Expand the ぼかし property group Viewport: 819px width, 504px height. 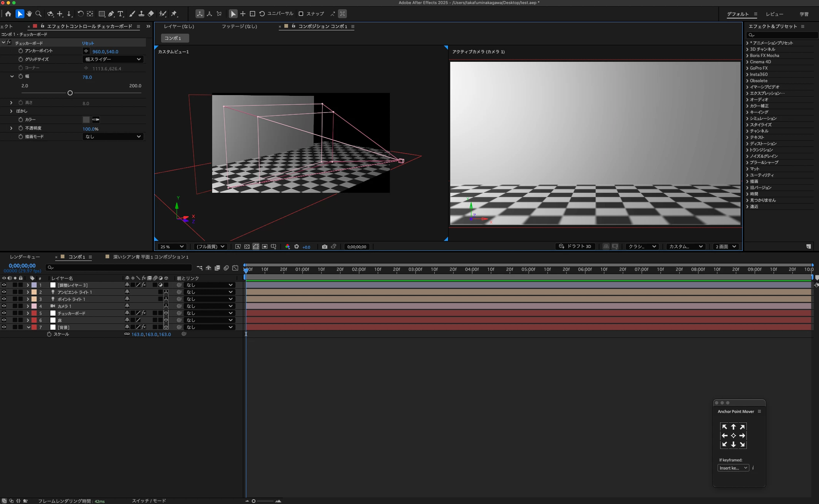coord(11,111)
